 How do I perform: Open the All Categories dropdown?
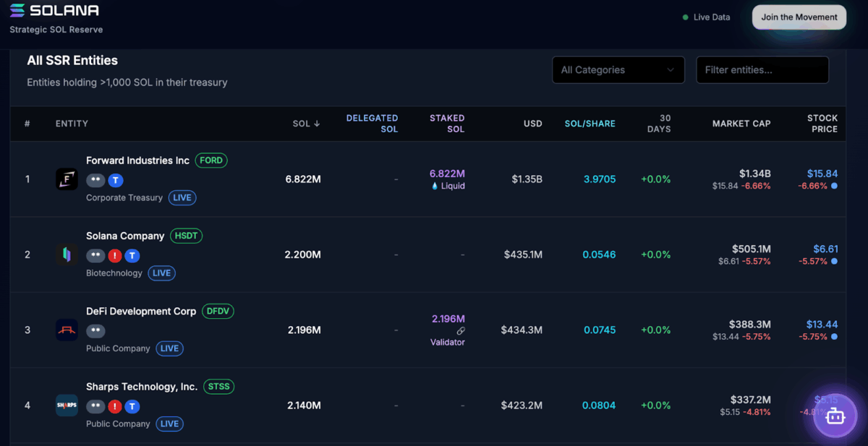point(618,70)
